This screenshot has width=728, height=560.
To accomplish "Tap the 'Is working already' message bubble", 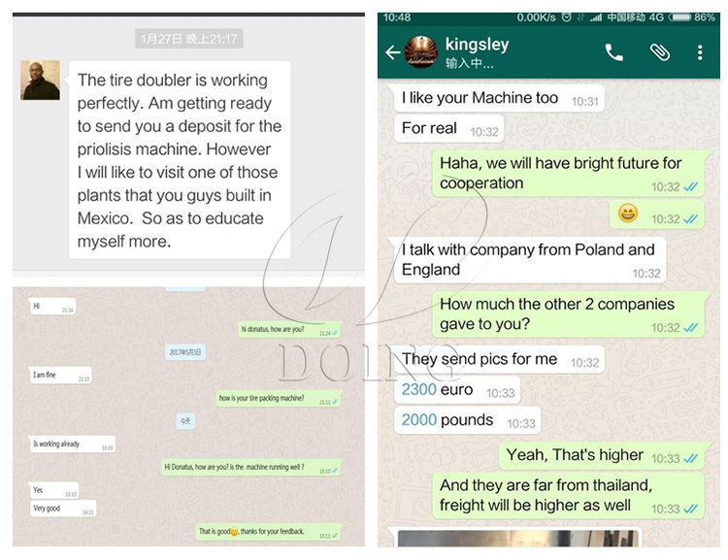I will pos(72,445).
